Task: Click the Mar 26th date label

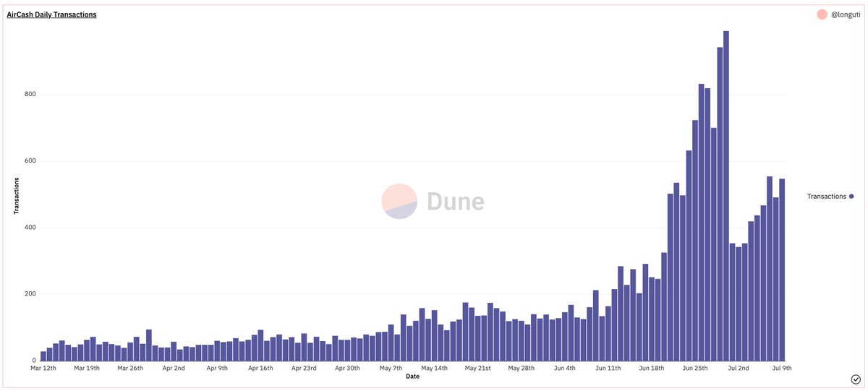Action: pos(130,368)
